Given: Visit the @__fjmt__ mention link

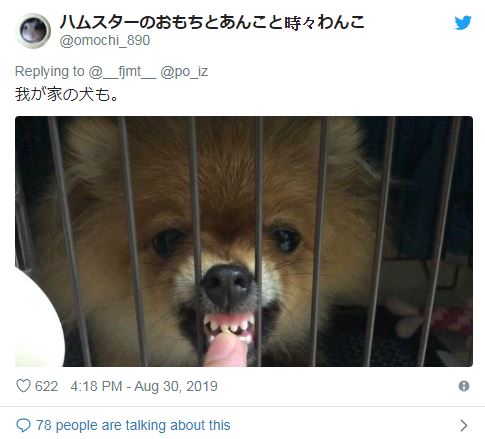Looking at the screenshot, I should tap(122, 71).
